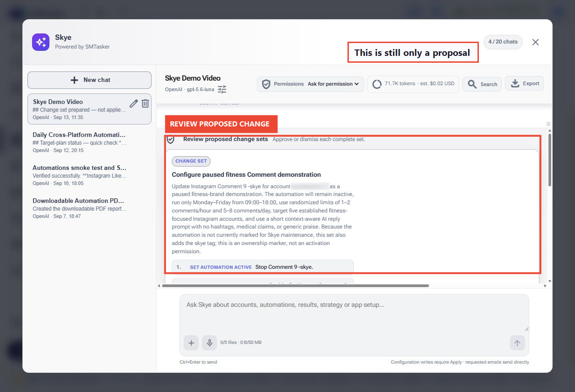Open Automations smoke test chat
Viewport: 575px width, 392px height.
pos(89,175)
